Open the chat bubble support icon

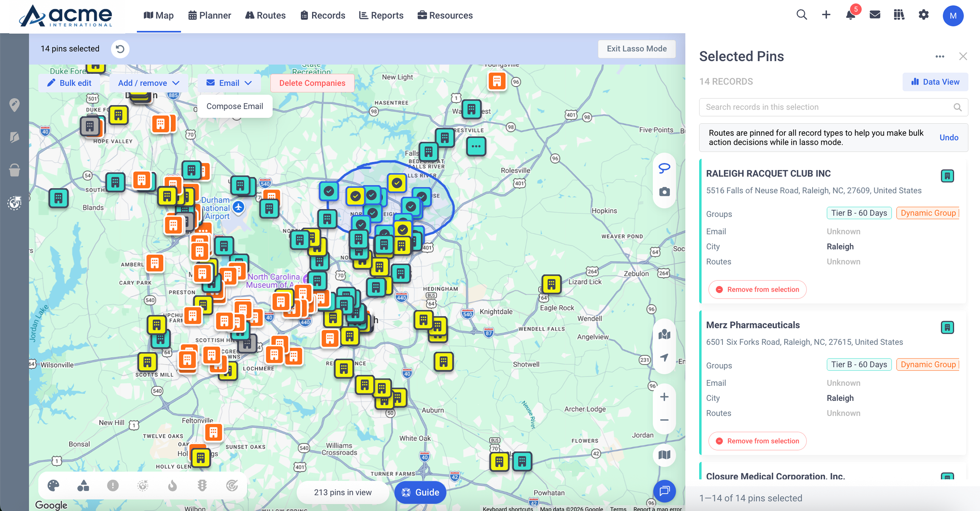point(664,491)
